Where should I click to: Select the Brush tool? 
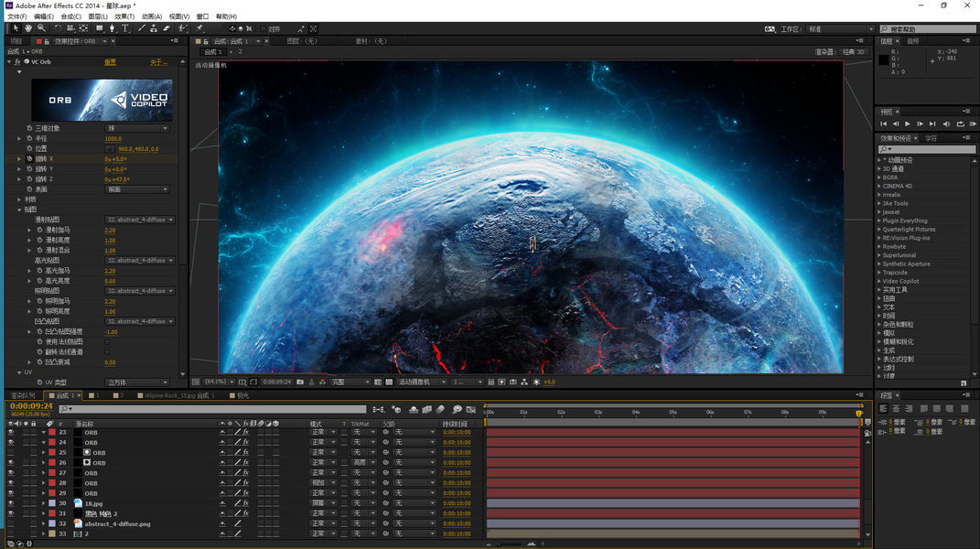click(142, 28)
